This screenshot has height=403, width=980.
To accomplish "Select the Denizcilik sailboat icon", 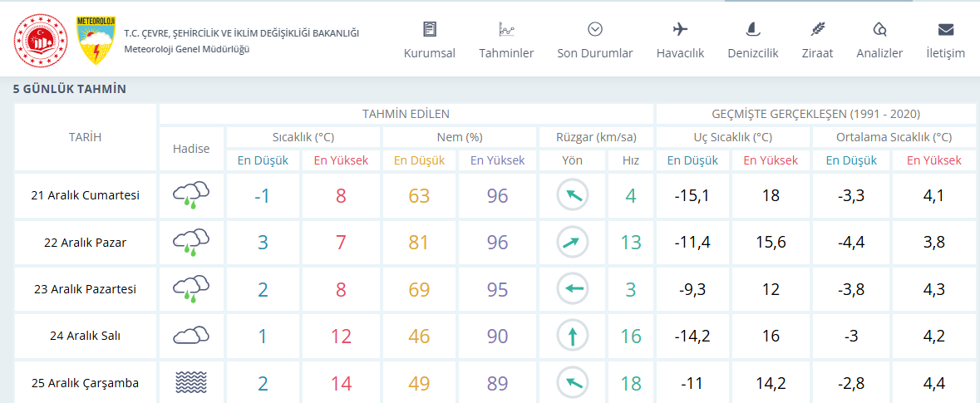I will [752, 29].
